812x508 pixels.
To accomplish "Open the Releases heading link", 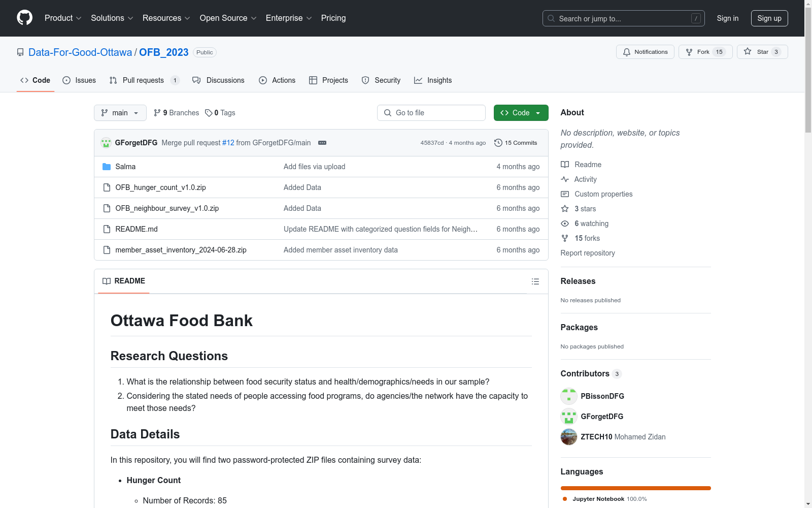I will pos(578,281).
